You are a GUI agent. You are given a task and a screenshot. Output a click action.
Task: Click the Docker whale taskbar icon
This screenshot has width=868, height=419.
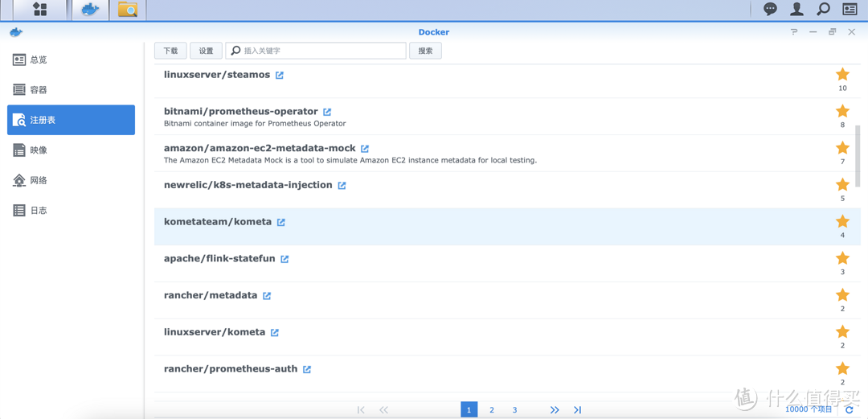(x=90, y=10)
